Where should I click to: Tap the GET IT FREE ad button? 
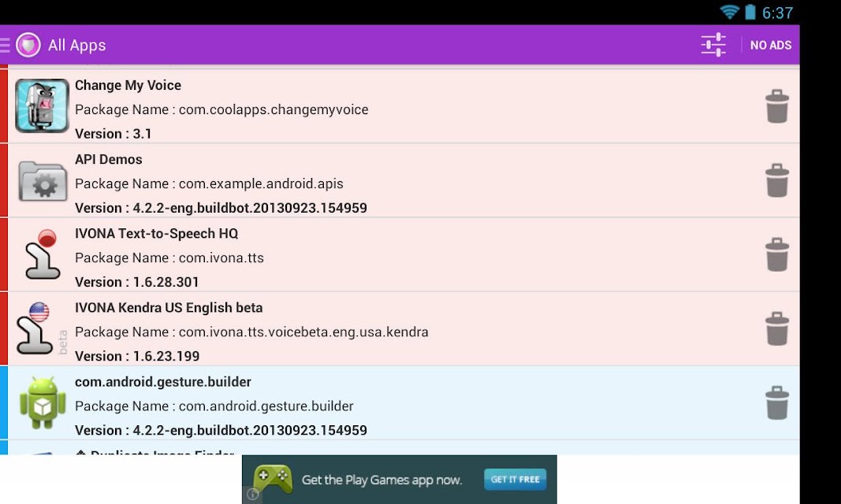[515, 480]
